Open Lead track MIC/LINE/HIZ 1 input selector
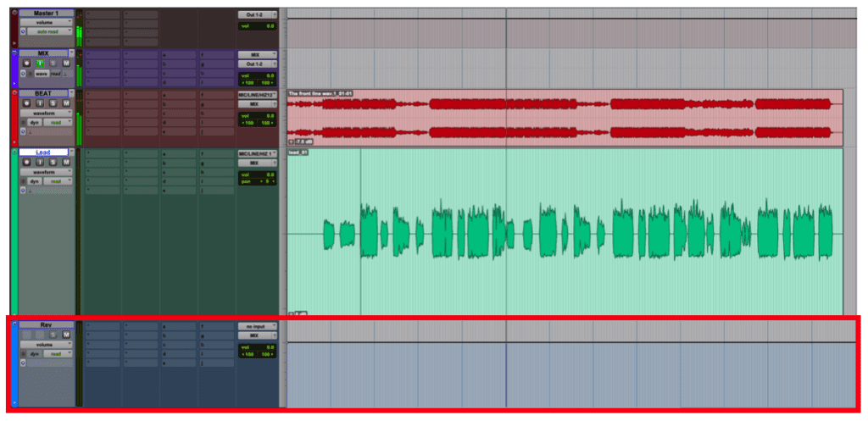Image resolution: width=868 pixels, height=421 pixels. coord(258,154)
